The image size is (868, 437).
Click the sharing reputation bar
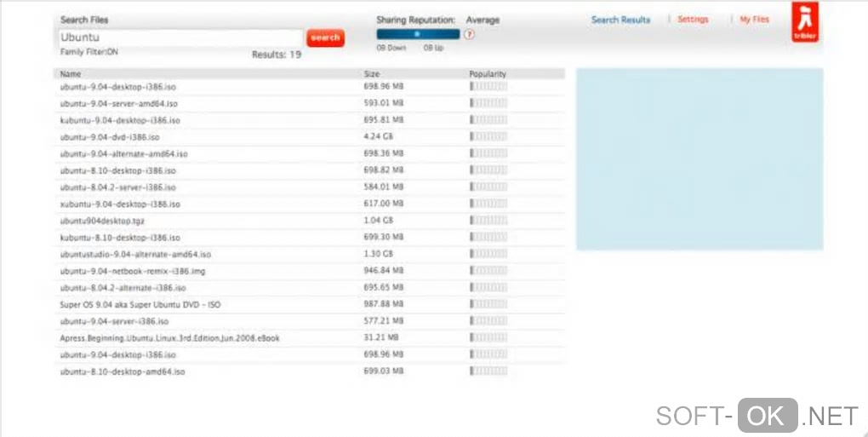tap(418, 34)
